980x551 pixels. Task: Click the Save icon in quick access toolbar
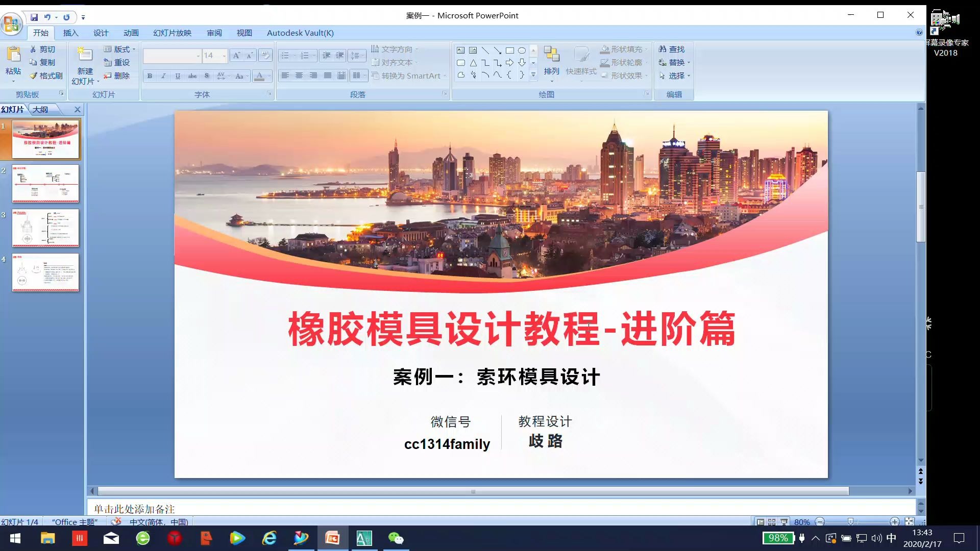[34, 17]
